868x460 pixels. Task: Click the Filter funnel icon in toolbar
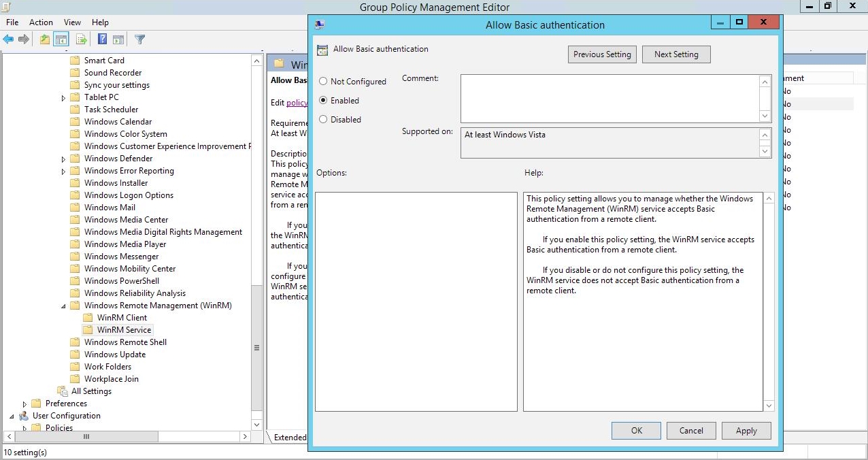click(139, 39)
